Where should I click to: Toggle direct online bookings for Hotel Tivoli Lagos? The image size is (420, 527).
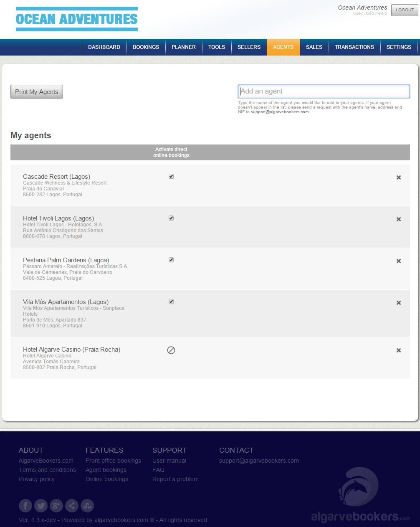click(171, 218)
